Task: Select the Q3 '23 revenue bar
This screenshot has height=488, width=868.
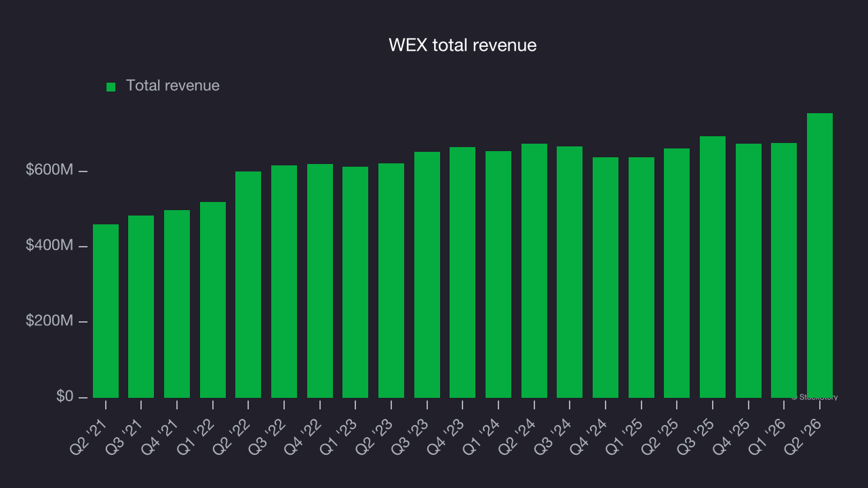Action: coord(427,274)
